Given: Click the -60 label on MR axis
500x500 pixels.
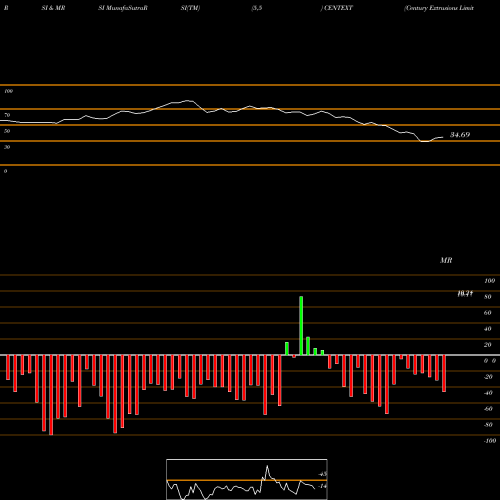Looking at the screenshot, I should click(x=488, y=409).
